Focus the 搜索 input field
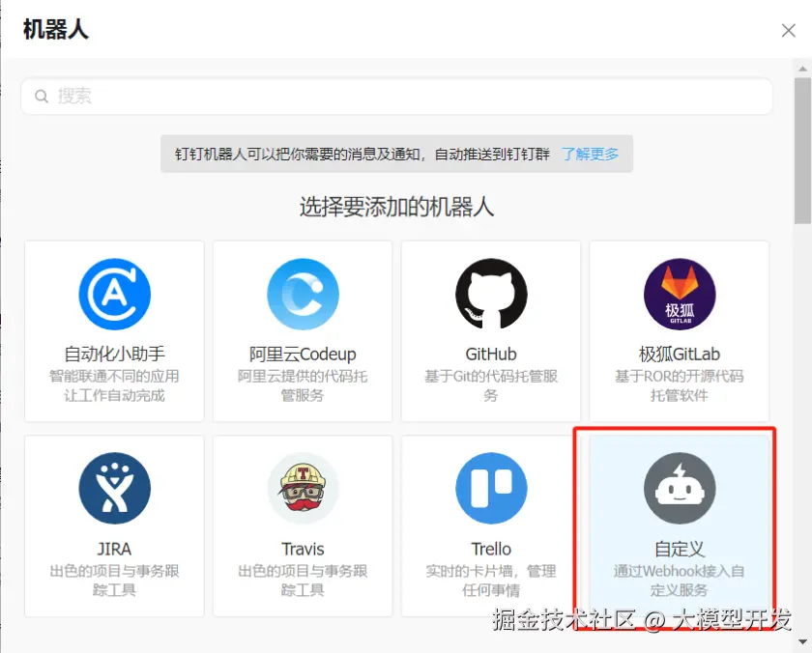The height and width of the screenshot is (653, 812). pos(396,97)
